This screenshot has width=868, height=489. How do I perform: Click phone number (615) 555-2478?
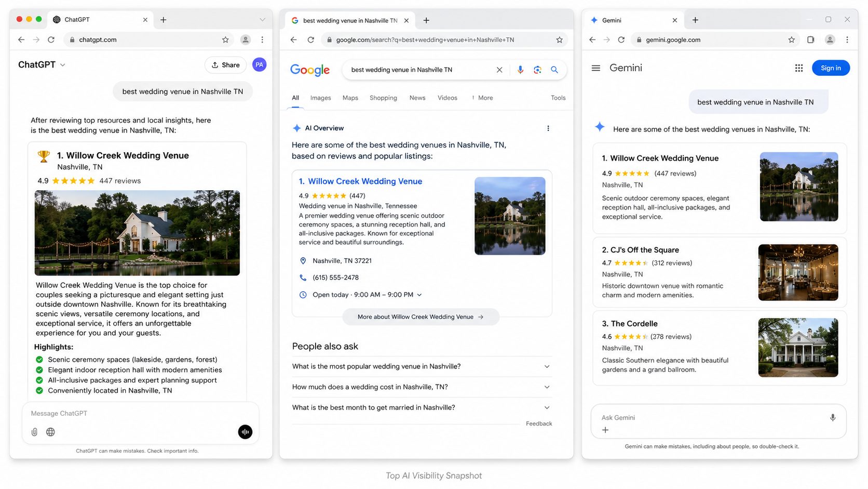pyautogui.click(x=335, y=277)
